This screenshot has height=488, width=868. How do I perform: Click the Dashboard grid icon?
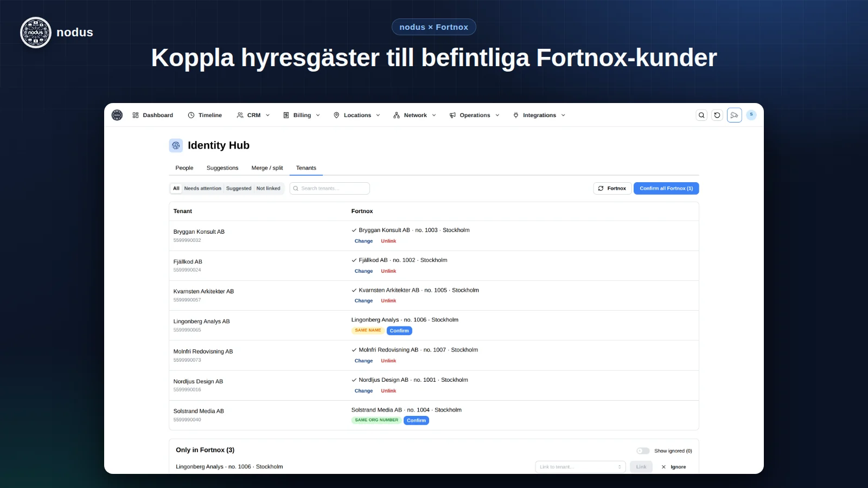pos(136,115)
